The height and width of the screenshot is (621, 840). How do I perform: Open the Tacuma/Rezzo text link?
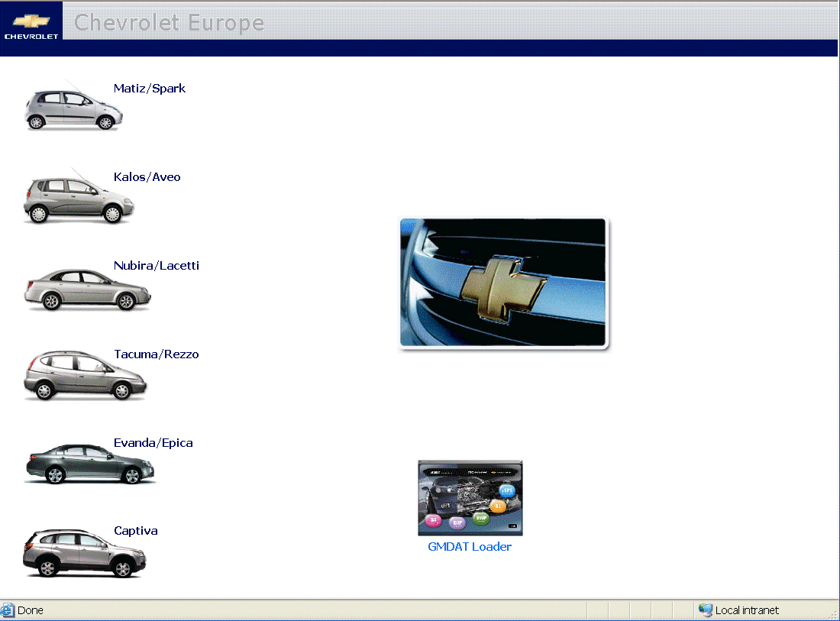pyautogui.click(x=157, y=354)
